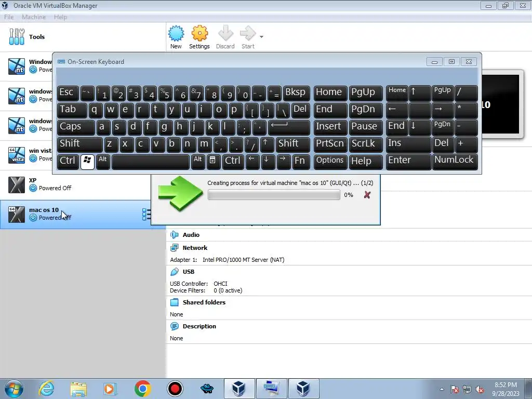Toggle NumLock on the On-Screen Keyboard

pos(455,162)
